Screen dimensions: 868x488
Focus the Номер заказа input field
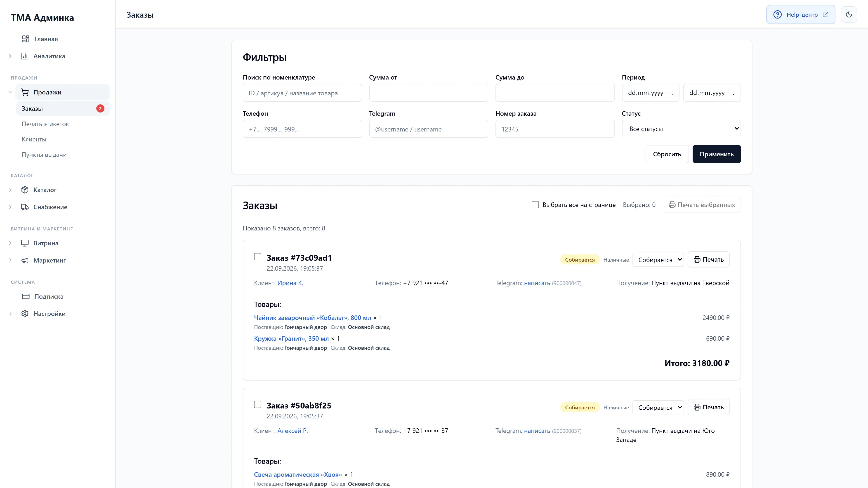[555, 129]
